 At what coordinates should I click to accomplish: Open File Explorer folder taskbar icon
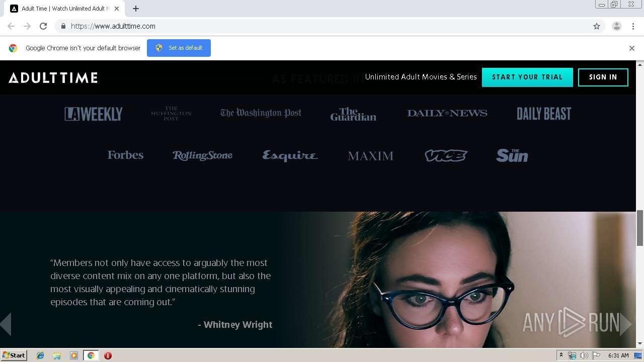point(57,355)
